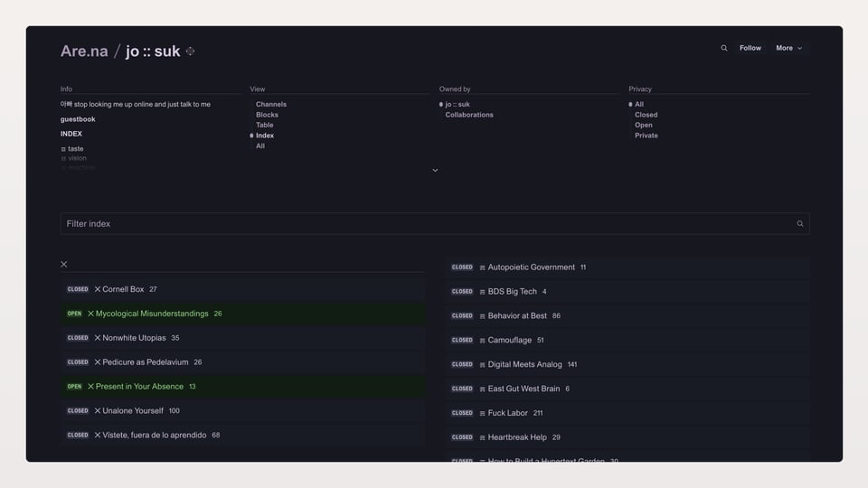This screenshot has height=488, width=868.
Task: Click the Follow button
Action: pos(750,48)
